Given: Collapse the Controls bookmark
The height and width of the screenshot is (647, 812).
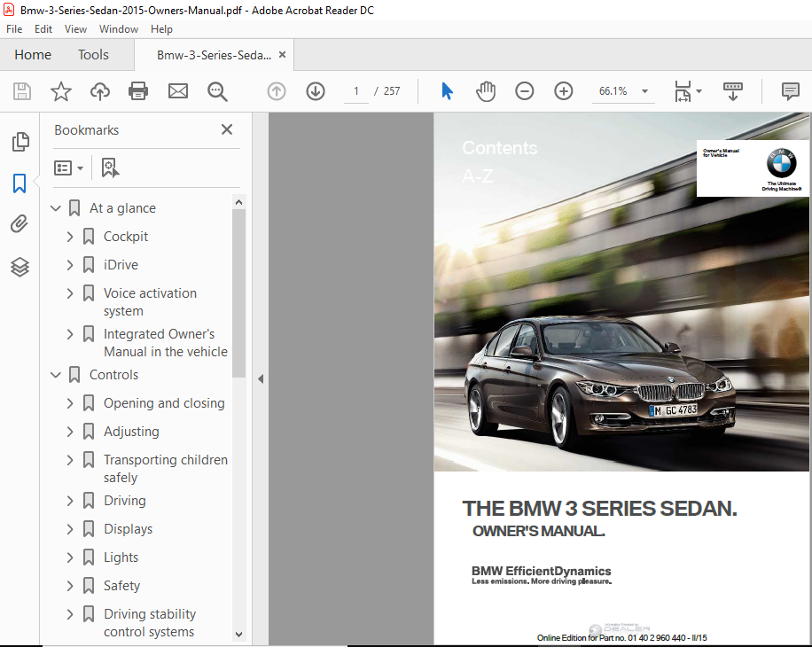Looking at the screenshot, I should (x=56, y=375).
